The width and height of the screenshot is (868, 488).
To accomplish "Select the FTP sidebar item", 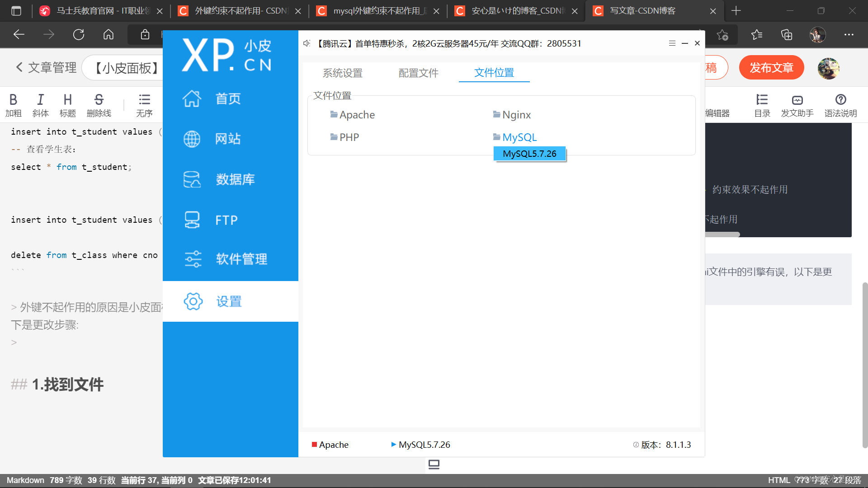I will [x=192, y=220].
